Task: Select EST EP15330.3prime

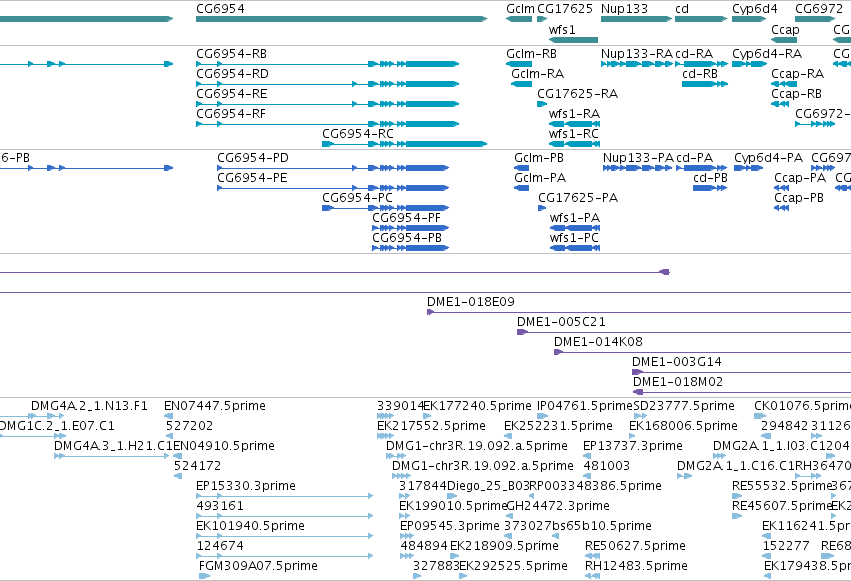Action: click(x=284, y=496)
